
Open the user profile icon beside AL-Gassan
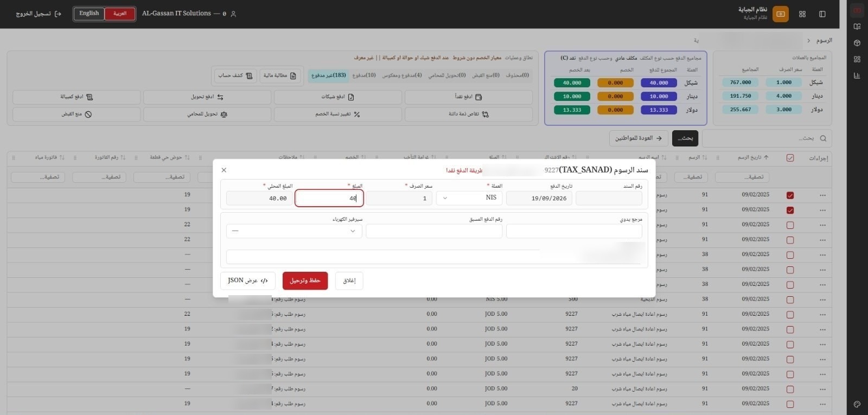(233, 14)
